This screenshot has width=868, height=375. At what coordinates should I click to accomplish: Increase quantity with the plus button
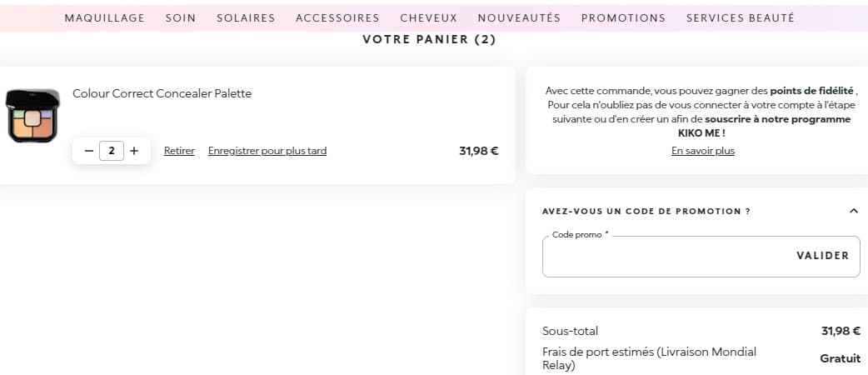pyautogui.click(x=134, y=151)
